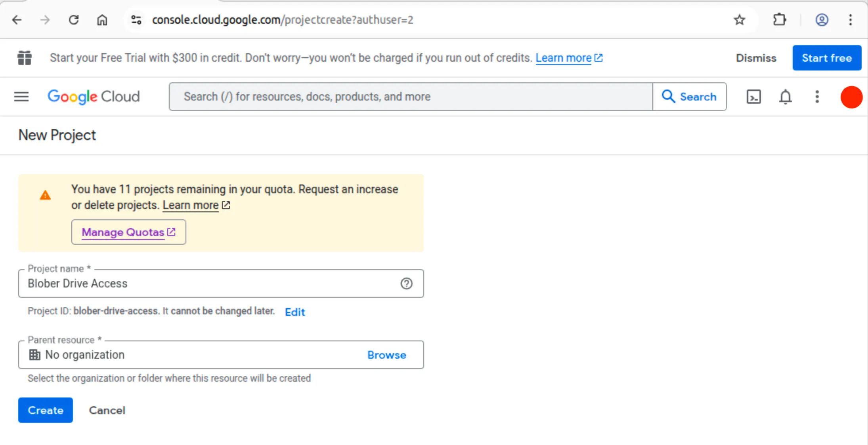The width and height of the screenshot is (868, 445).
Task: Click Start free in the trial banner
Action: coord(826,58)
